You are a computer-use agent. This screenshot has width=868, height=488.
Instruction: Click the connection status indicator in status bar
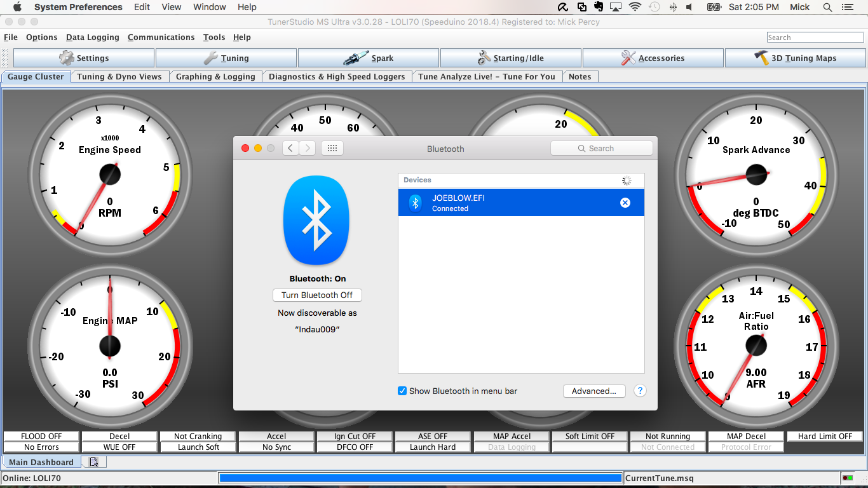coord(847,478)
